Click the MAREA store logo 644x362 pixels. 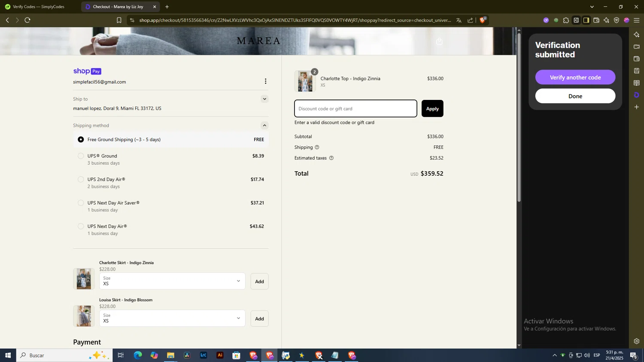(x=258, y=41)
